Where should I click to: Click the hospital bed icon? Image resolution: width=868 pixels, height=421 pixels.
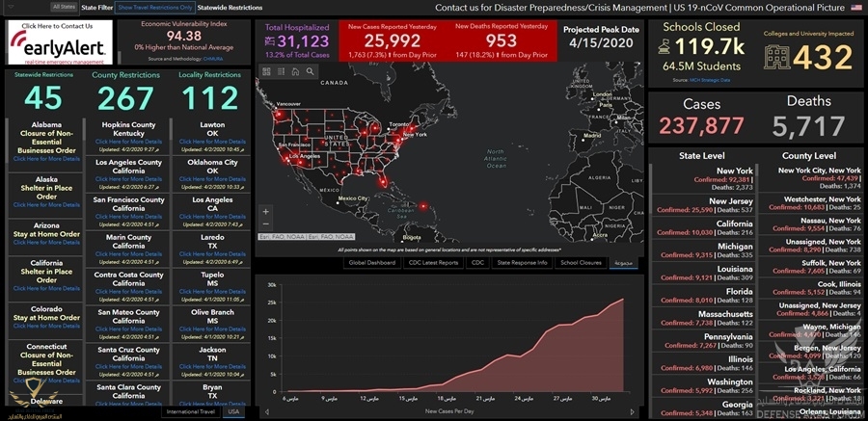click(x=270, y=41)
